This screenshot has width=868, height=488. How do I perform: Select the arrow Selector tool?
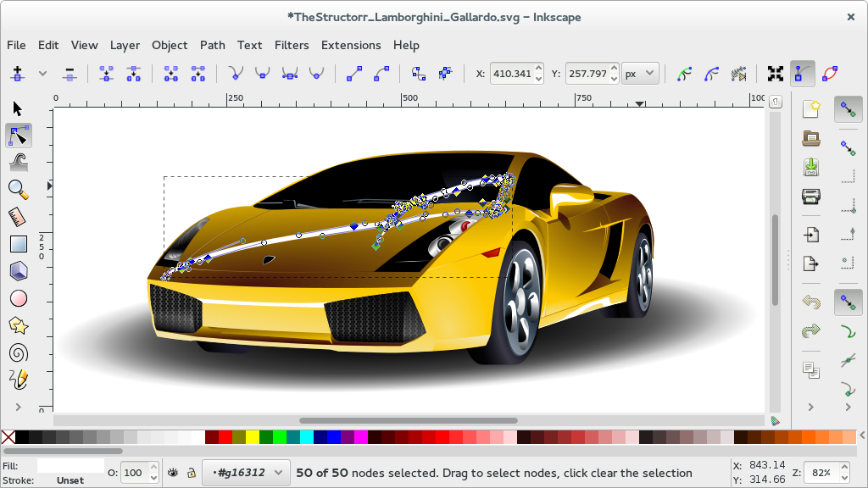pos(18,109)
